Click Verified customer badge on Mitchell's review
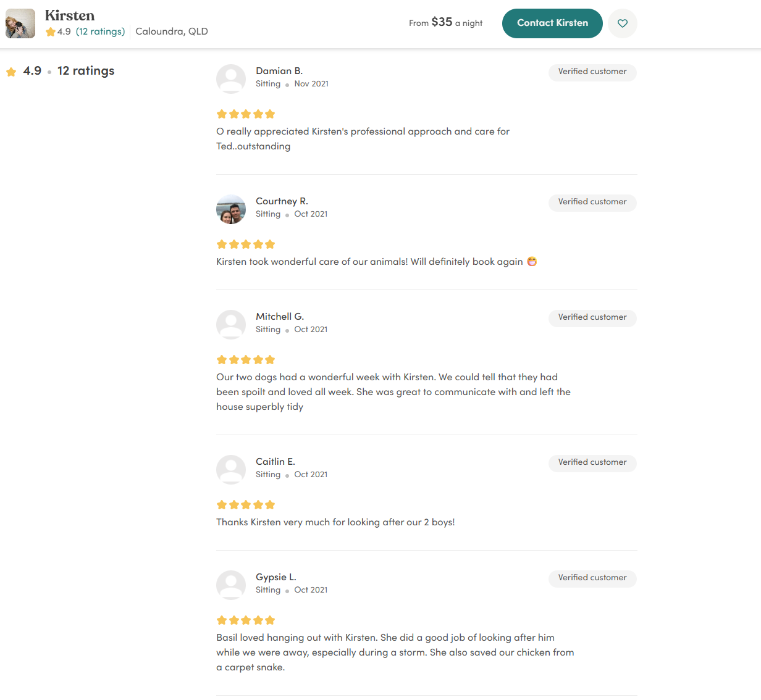The height and width of the screenshot is (700, 761). pyautogui.click(x=592, y=318)
